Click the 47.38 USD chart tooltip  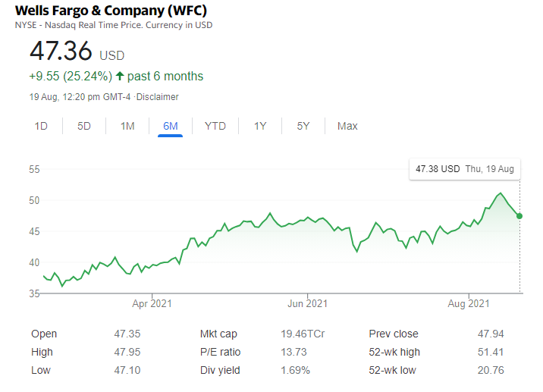(x=465, y=169)
